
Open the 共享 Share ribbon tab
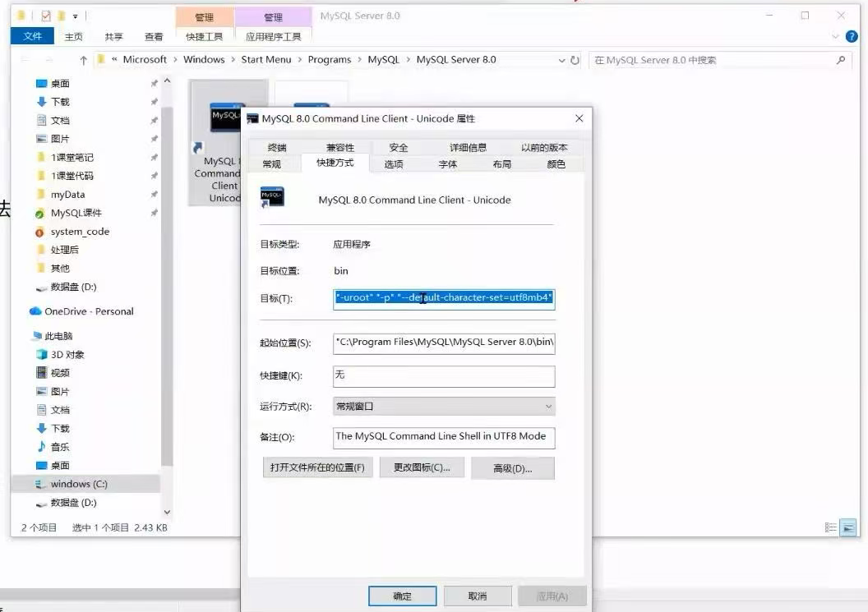tap(113, 36)
